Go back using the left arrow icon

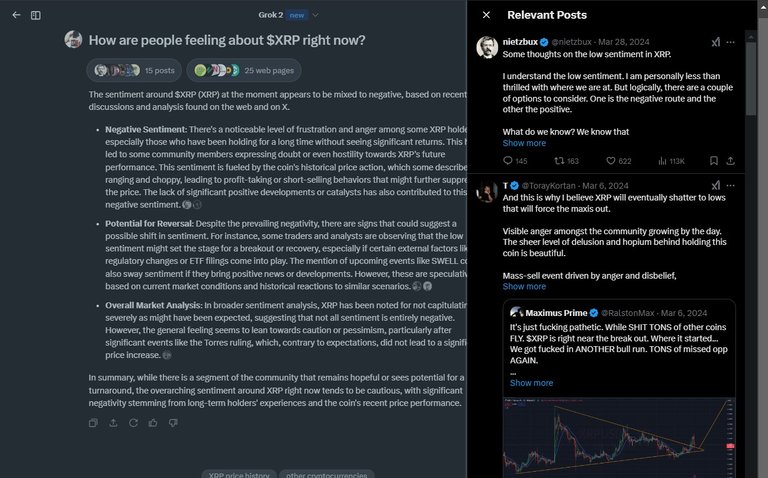(x=16, y=15)
